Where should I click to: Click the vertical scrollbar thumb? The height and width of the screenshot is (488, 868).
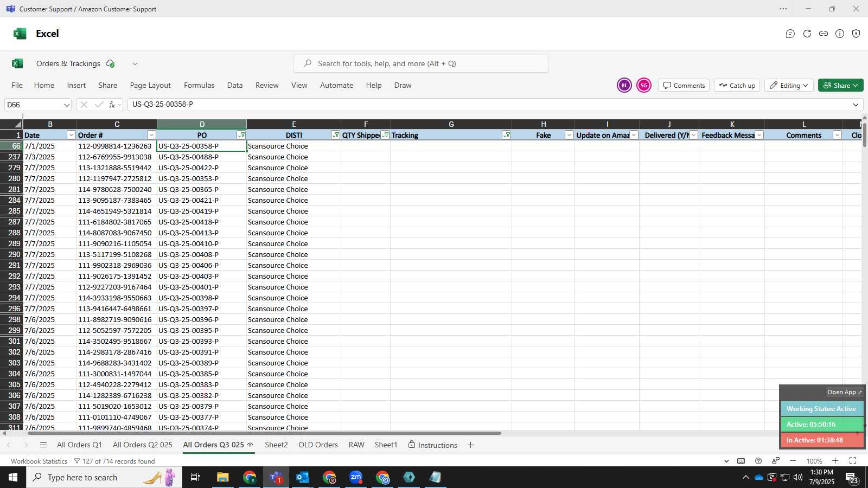[865, 134]
